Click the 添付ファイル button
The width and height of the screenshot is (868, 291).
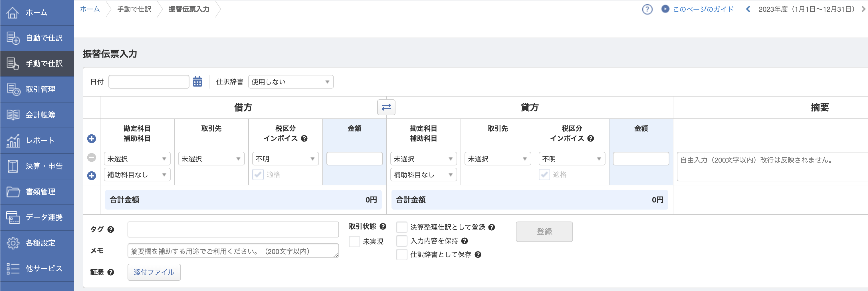(x=154, y=272)
